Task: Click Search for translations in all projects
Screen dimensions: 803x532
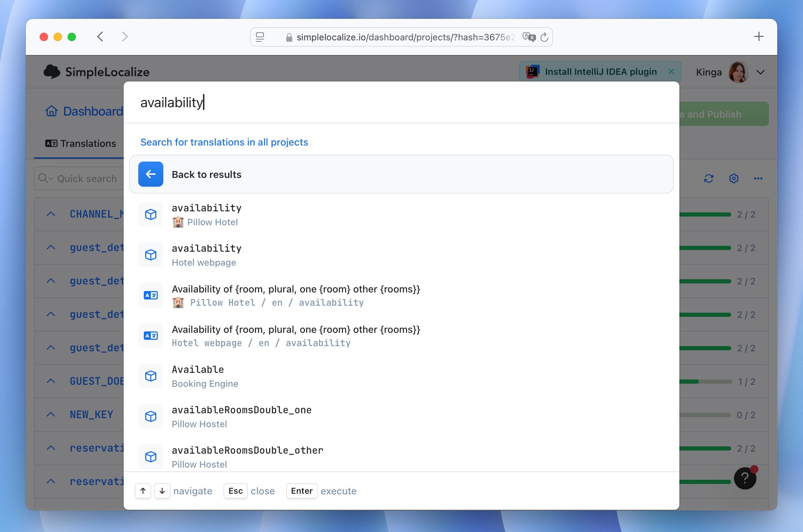Action: (x=224, y=142)
